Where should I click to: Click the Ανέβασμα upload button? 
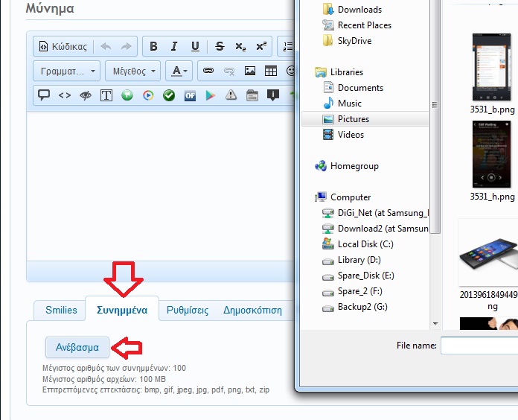77,347
